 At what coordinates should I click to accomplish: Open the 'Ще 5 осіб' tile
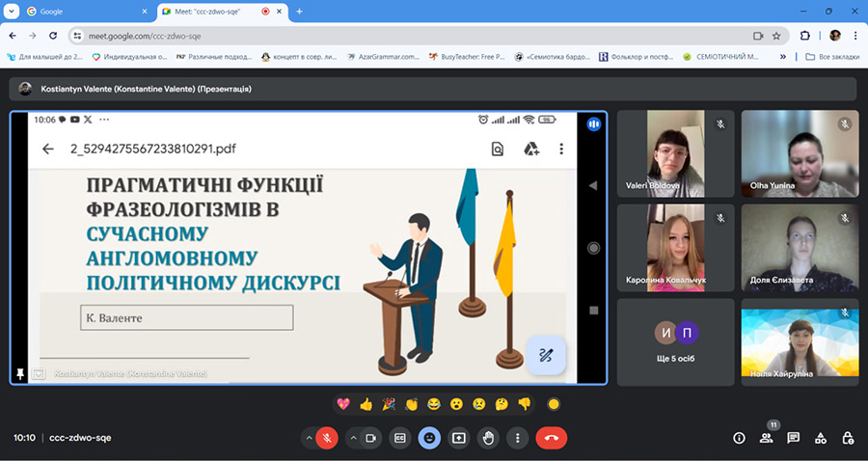click(675, 342)
